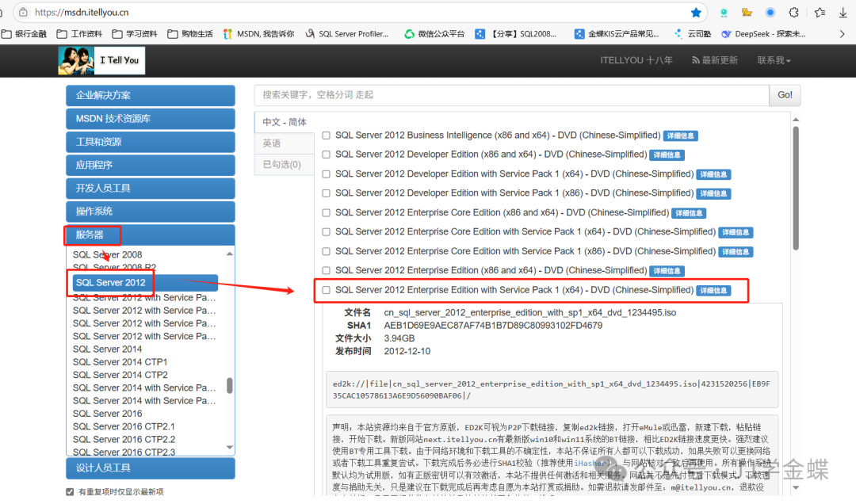Click the I Tell You site logo
The height and width of the screenshot is (504, 856).
101,60
